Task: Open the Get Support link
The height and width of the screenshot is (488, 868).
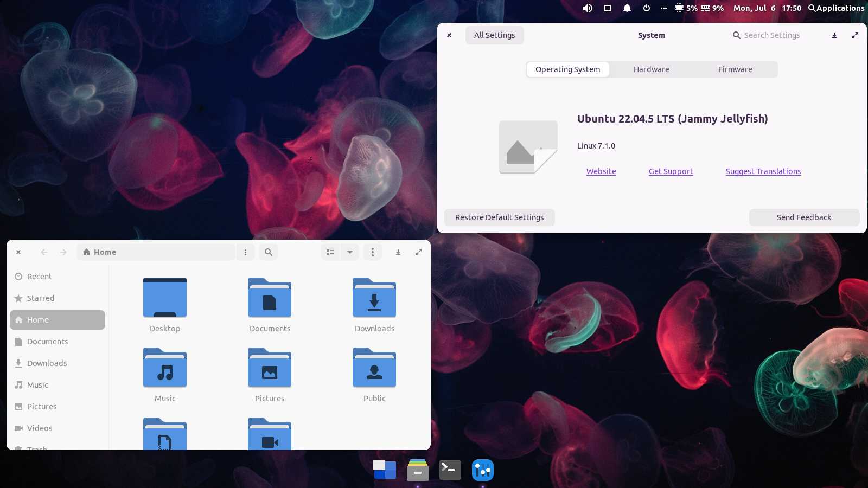Action: tap(671, 171)
